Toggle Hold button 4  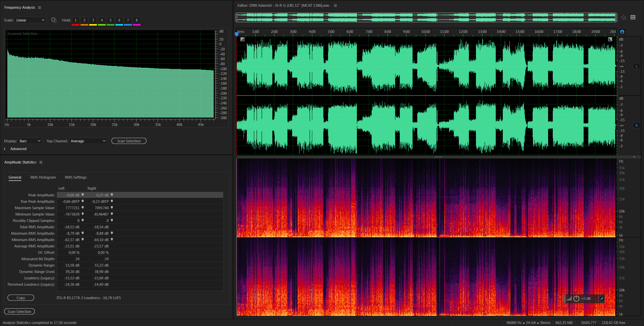click(x=102, y=20)
